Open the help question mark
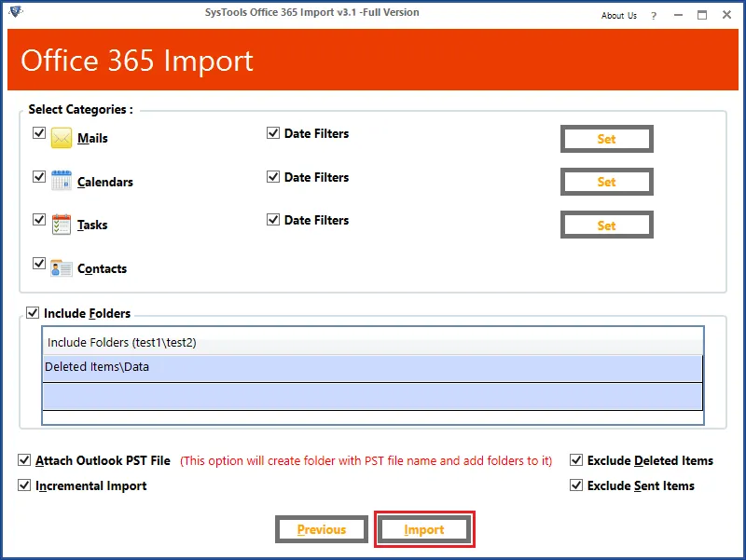Viewport: 746px width, 560px height. (x=654, y=16)
